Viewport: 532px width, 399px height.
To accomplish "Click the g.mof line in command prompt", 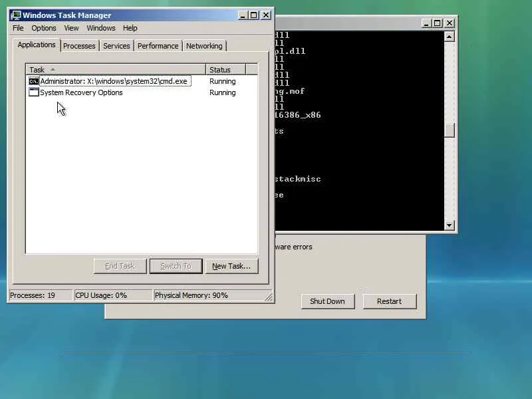I will coord(290,91).
